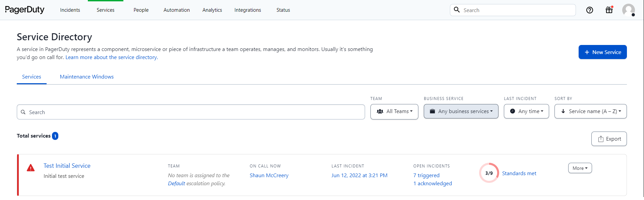Open the Any time last incident dropdown
The height and width of the screenshot is (200, 644).
526,111
